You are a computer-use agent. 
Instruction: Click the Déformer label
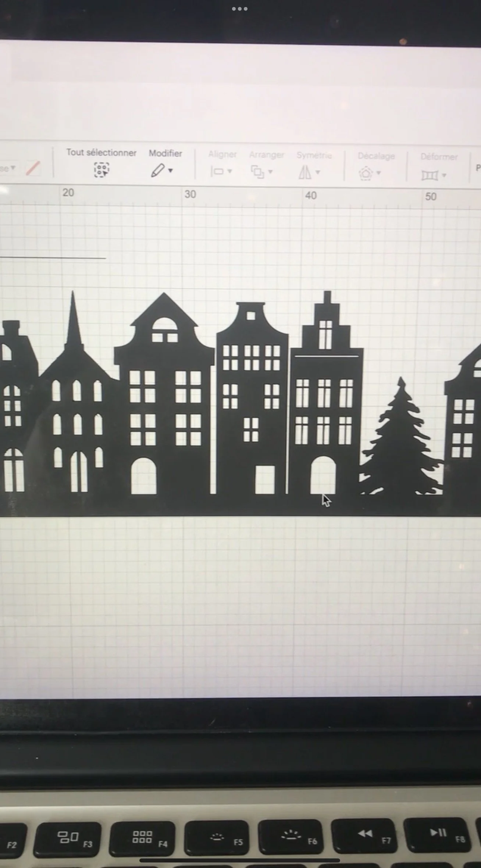click(x=439, y=157)
